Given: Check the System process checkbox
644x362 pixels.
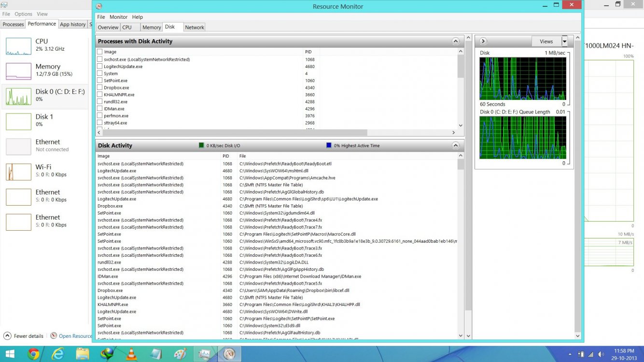Looking at the screenshot, I should tap(99, 73).
